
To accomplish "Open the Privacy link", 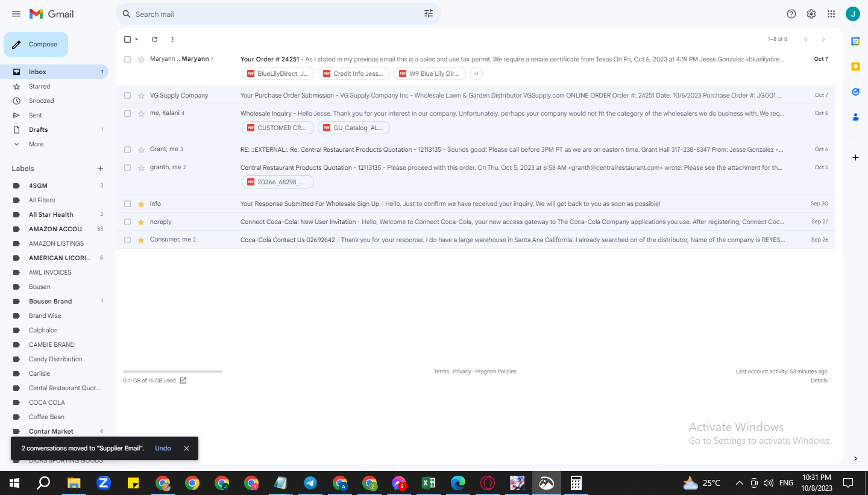I will pyautogui.click(x=462, y=372).
